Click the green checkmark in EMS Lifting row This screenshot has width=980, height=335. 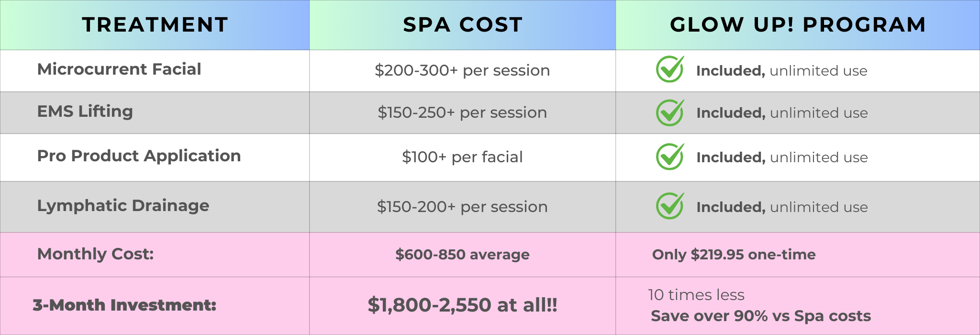click(x=669, y=113)
